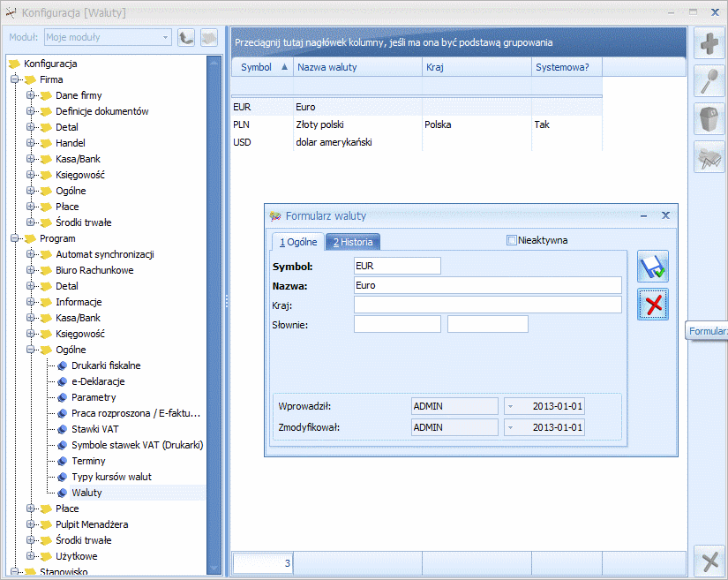Click the tree panel vertical scrollbar

[x=214, y=315]
